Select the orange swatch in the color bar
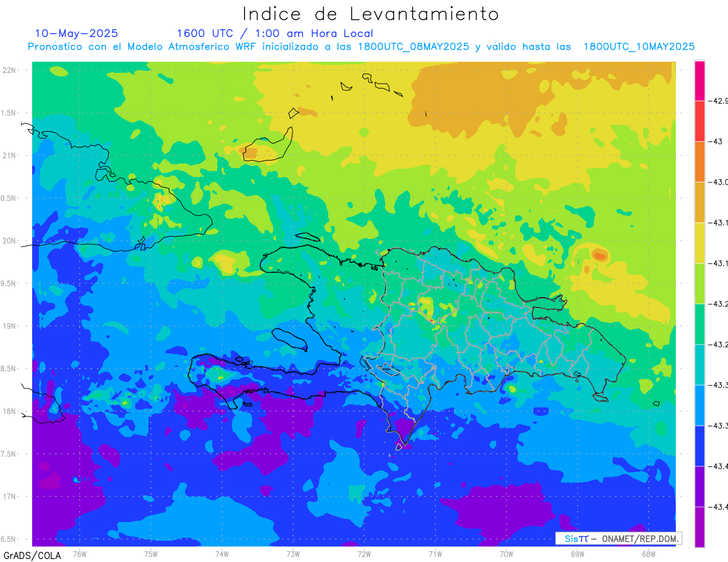 click(699, 161)
